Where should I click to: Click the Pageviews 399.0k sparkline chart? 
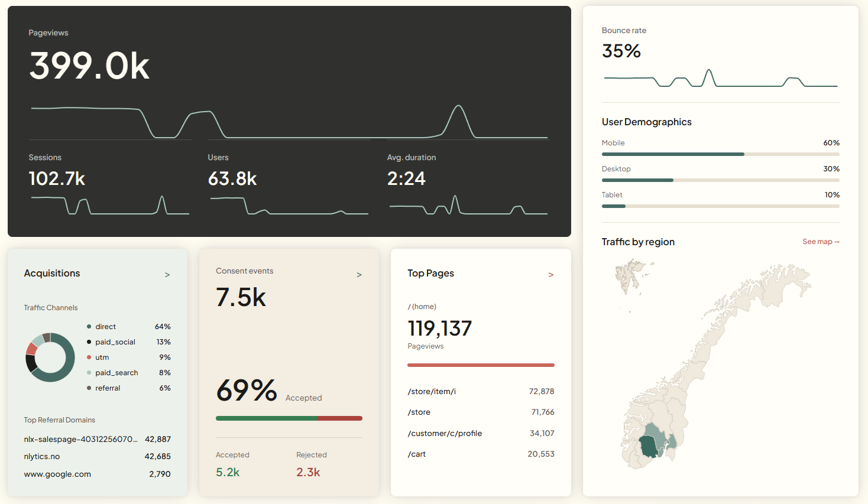coord(289,122)
